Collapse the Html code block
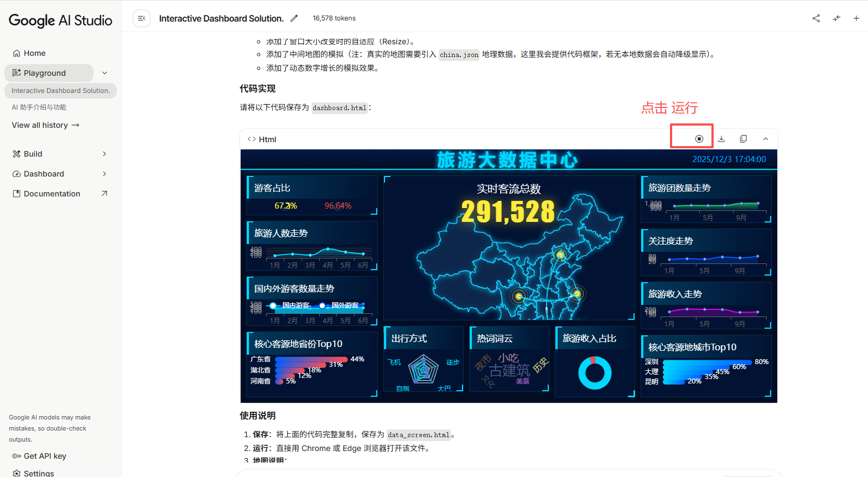Viewport: 868px width, 477px height. pyautogui.click(x=766, y=139)
